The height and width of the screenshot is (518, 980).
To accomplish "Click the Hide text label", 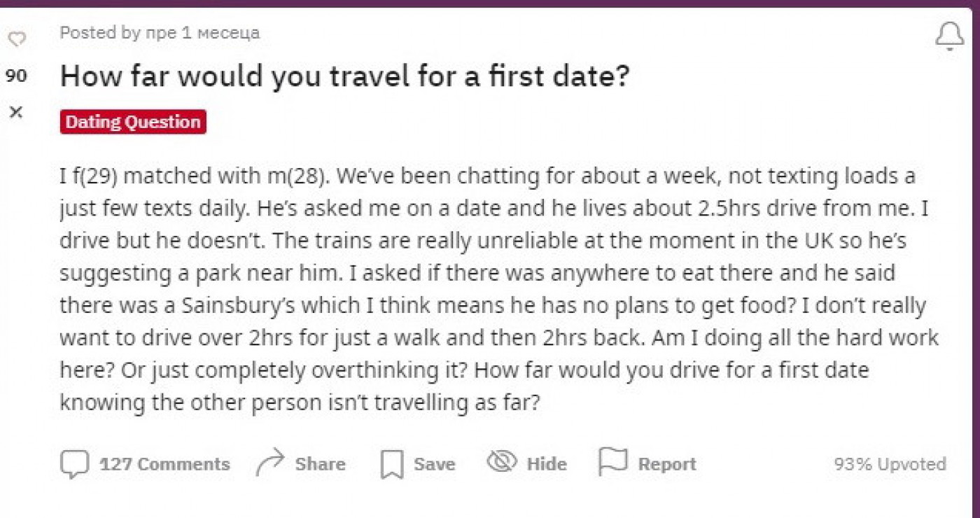I will [547, 464].
